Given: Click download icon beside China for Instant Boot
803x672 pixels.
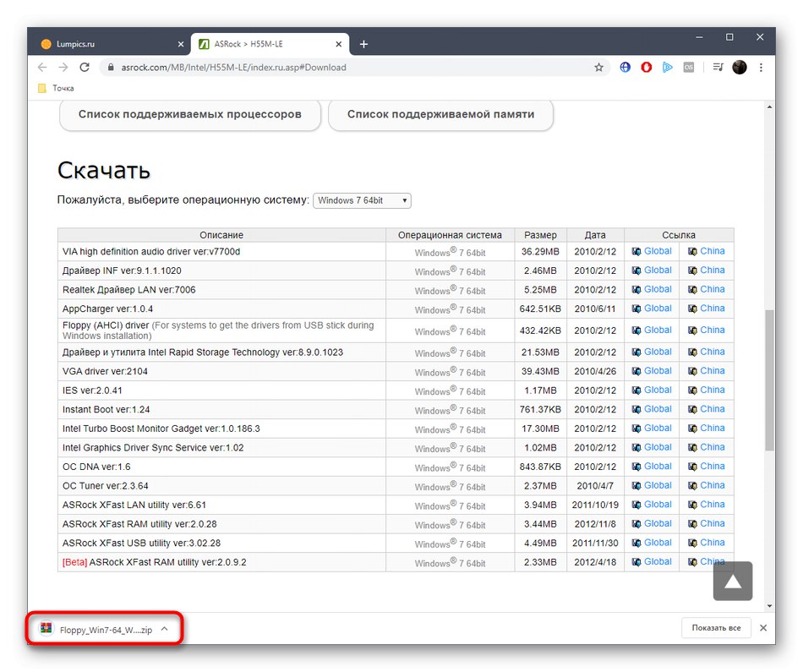Looking at the screenshot, I should coord(692,410).
